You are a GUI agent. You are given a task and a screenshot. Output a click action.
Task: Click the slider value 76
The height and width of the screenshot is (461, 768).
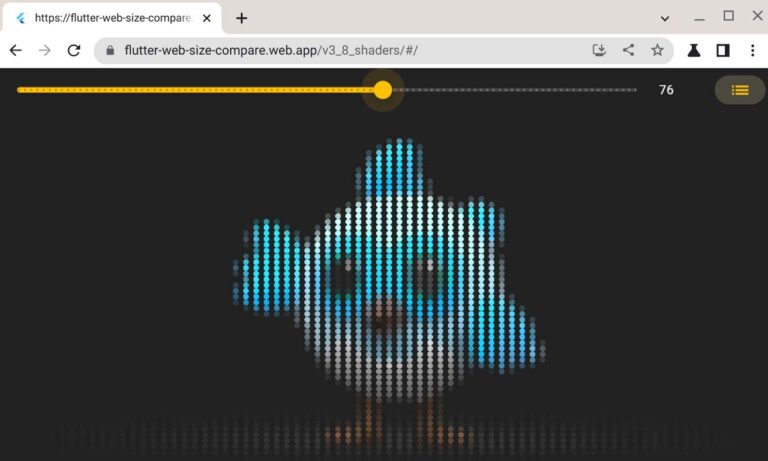pyautogui.click(x=666, y=90)
